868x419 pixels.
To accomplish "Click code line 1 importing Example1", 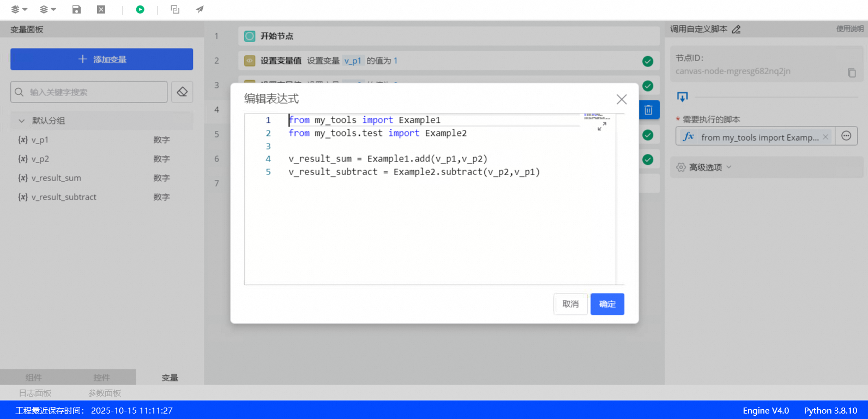I will [364, 120].
